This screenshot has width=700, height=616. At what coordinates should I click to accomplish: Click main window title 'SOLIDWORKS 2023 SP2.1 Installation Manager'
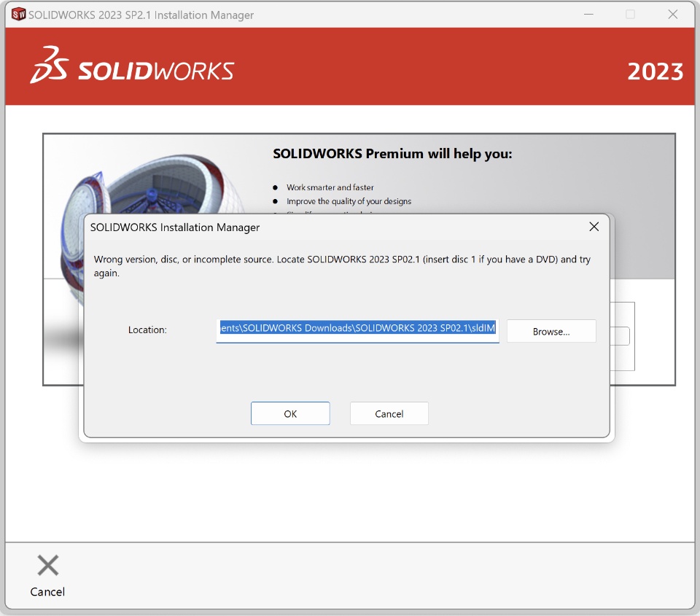coord(141,15)
